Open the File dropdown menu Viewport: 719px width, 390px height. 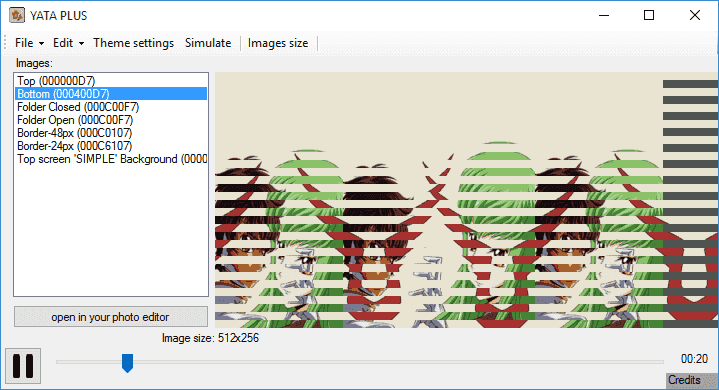(x=29, y=43)
